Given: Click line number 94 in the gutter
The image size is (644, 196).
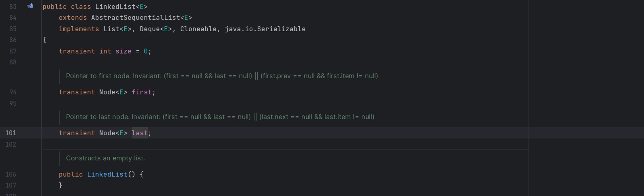Looking at the screenshot, I should pyautogui.click(x=13, y=92).
